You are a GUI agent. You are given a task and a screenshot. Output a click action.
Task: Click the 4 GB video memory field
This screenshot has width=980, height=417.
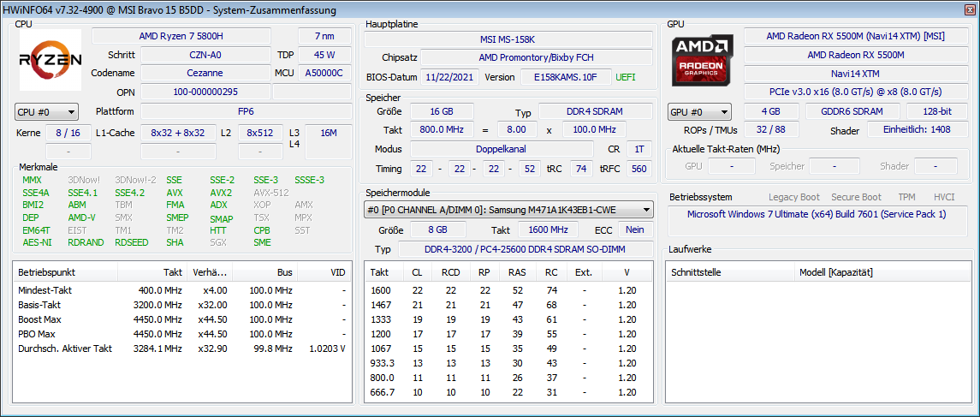[771, 112]
